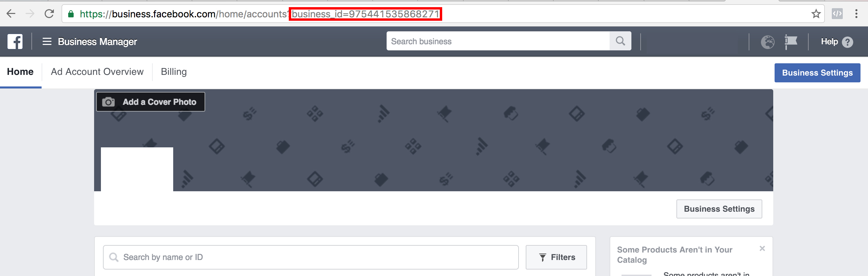Focus the Search by name or ID field
This screenshot has height=276, width=868.
[311, 257]
